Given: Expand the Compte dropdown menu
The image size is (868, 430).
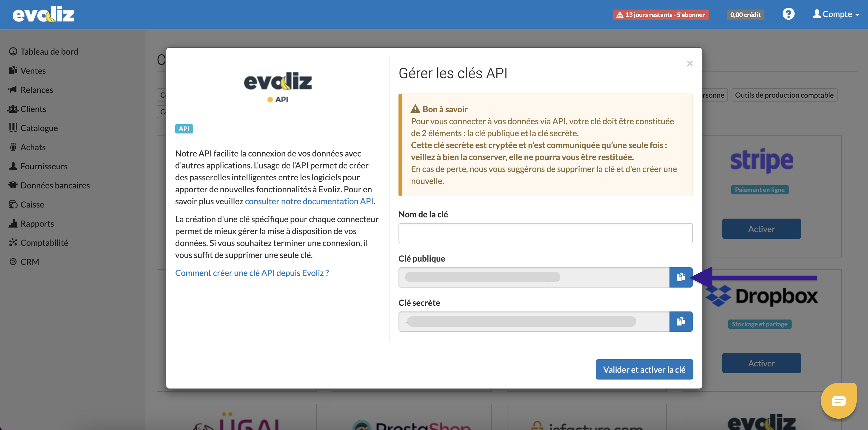Looking at the screenshot, I should [836, 14].
